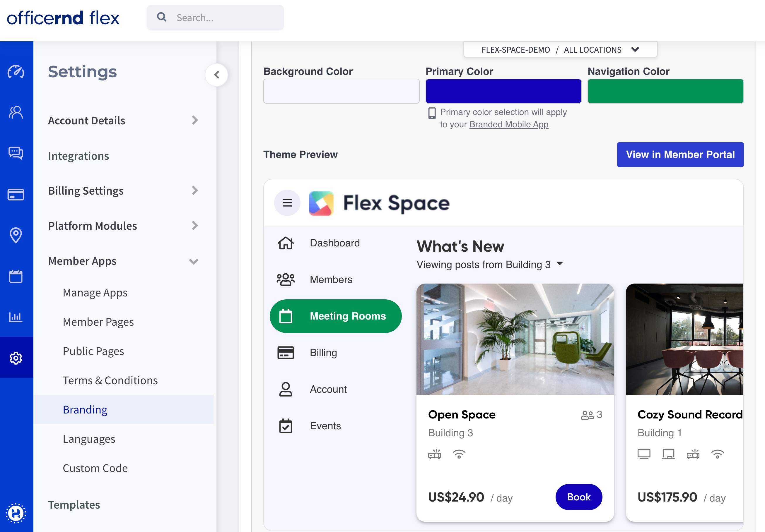
Task: Open the FLEX-SPACE-DEMO locations dropdown
Action: 560,50
